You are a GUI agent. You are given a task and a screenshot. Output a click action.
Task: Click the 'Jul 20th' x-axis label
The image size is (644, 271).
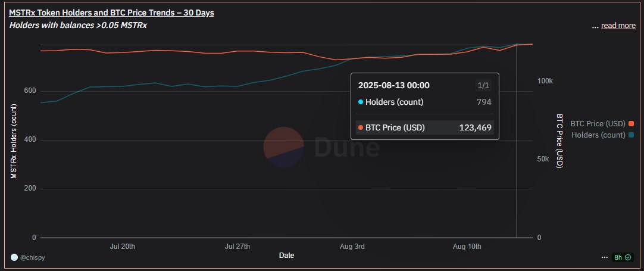click(x=123, y=247)
